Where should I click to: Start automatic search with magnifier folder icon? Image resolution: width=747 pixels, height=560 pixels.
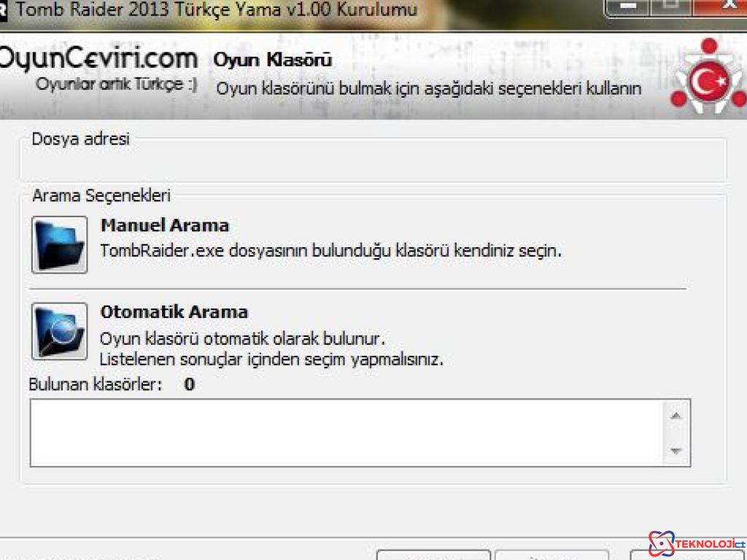coord(60,331)
